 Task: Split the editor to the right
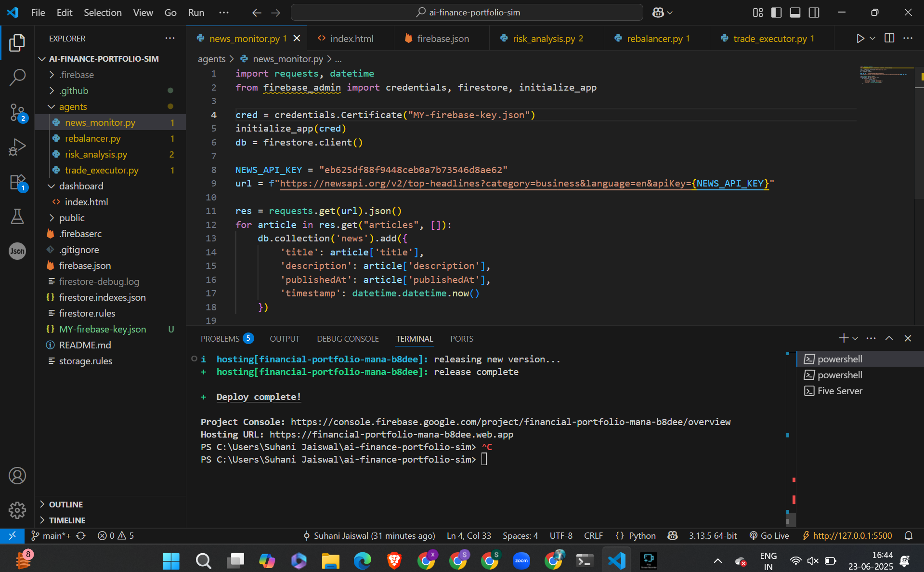(x=889, y=39)
